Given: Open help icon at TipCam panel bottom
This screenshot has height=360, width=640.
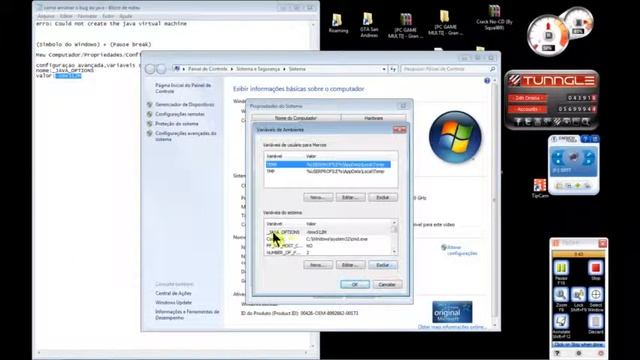Looking at the screenshot, I should [557, 353].
